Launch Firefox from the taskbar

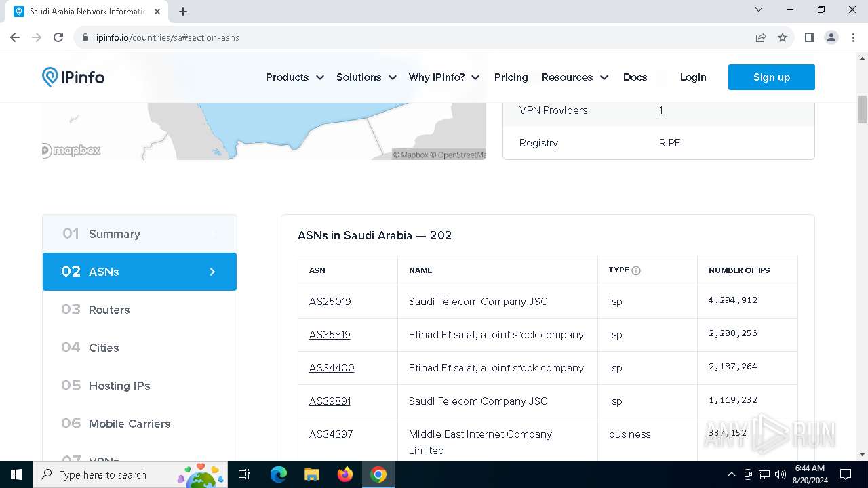coord(345,474)
